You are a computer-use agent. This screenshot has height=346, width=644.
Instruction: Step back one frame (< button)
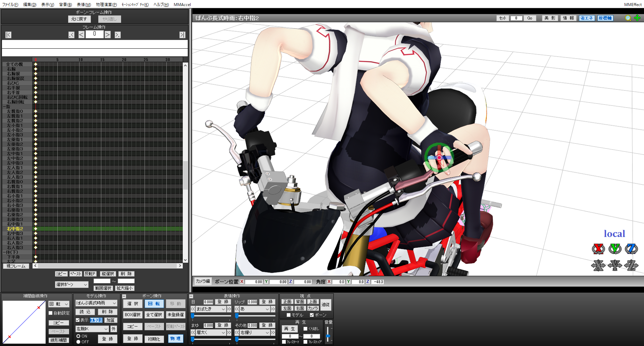[x=81, y=35]
